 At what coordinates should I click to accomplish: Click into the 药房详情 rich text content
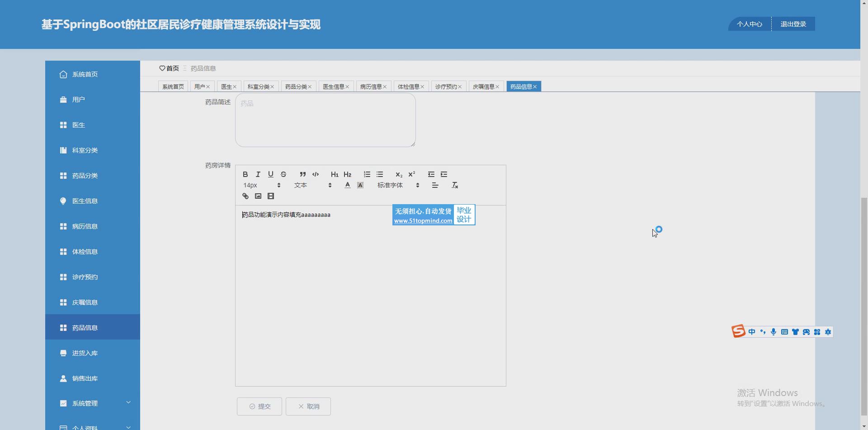tap(371, 296)
